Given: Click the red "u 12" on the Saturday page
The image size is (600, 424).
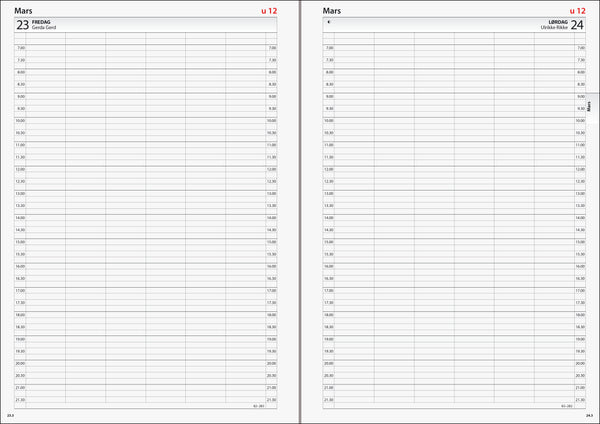Looking at the screenshot, I should pos(578,11).
